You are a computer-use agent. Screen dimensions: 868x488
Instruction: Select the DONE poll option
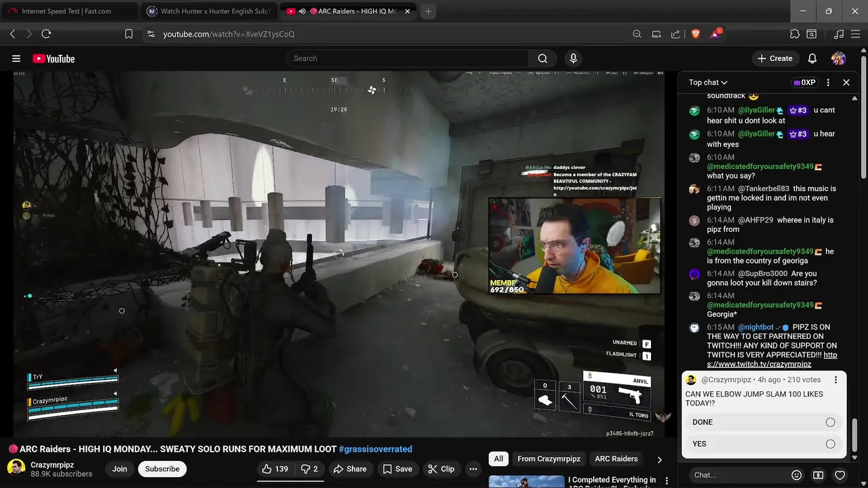click(764, 422)
